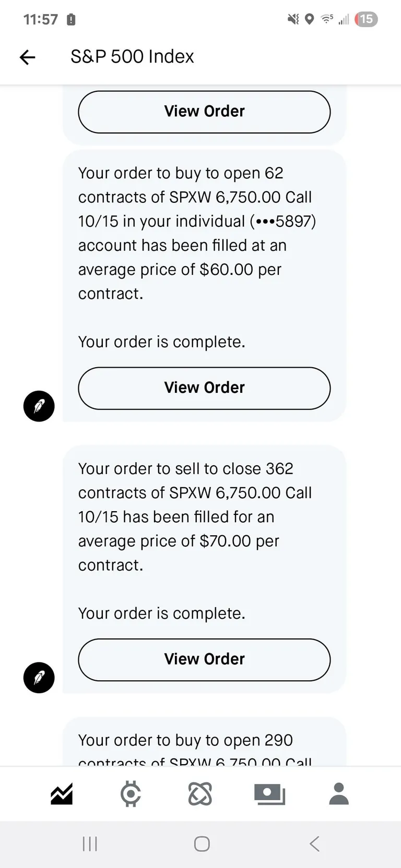Open the atom-shaped tab icon

[x=200, y=794]
